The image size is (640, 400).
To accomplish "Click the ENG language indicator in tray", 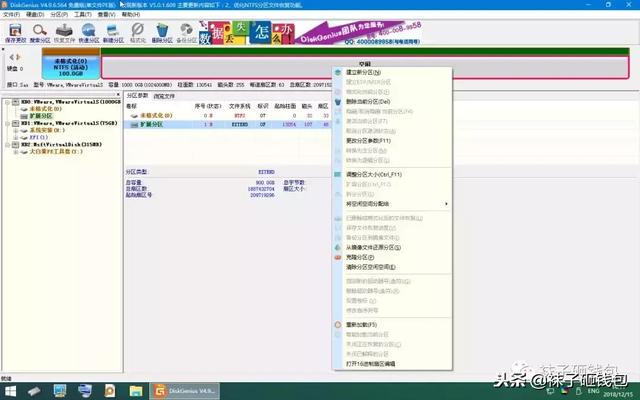I will click(x=593, y=391).
